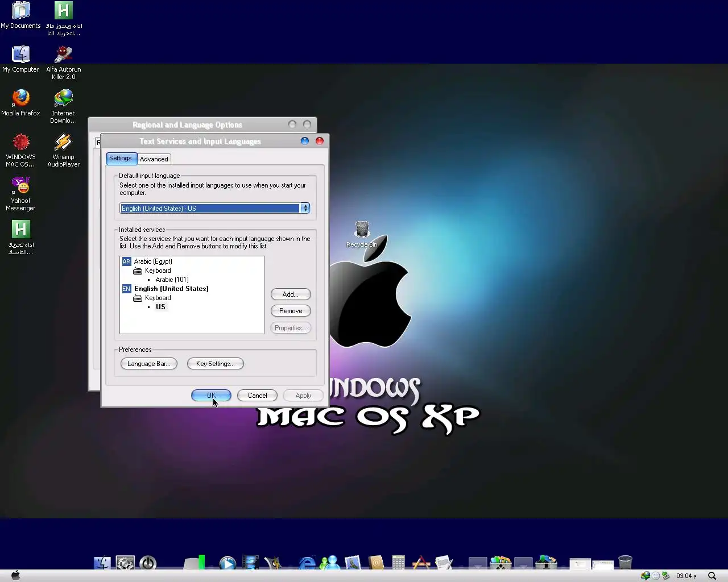Click the Trash icon in the dock
Image resolution: width=728 pixels, height=582 pixels.
click(625, 563)
